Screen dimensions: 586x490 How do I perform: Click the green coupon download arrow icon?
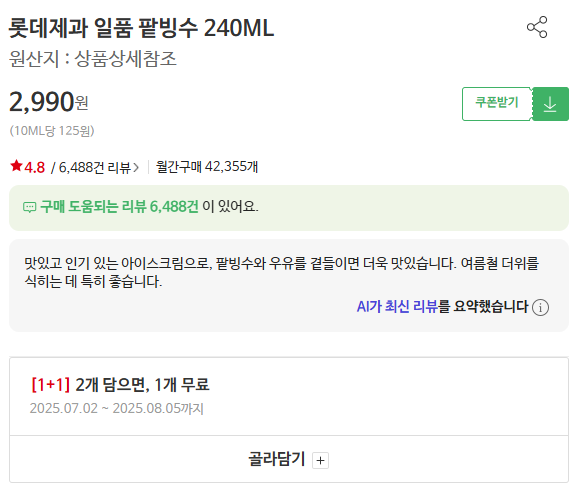550,104
